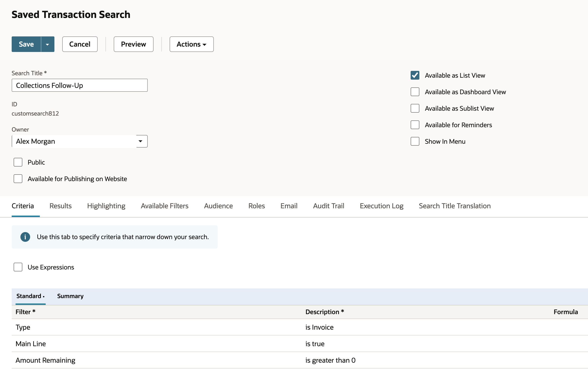Image resolution: width=588 pixels, height=369 pixels.
Task: Click the 'is greater than 0' description
Action: point(330,361)
